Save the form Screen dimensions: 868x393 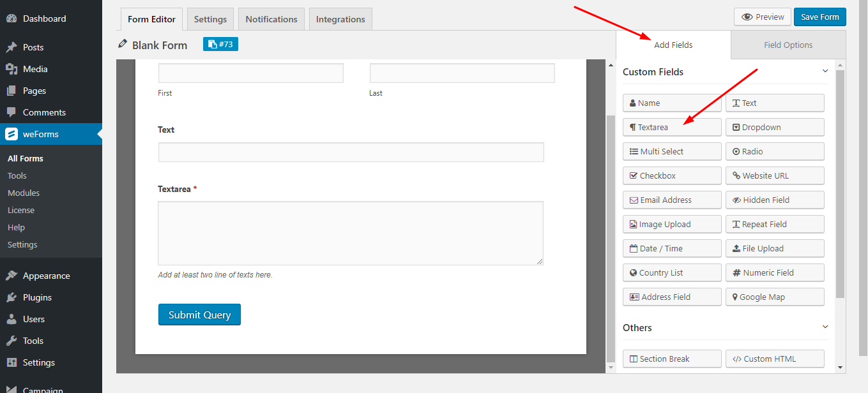819,17
